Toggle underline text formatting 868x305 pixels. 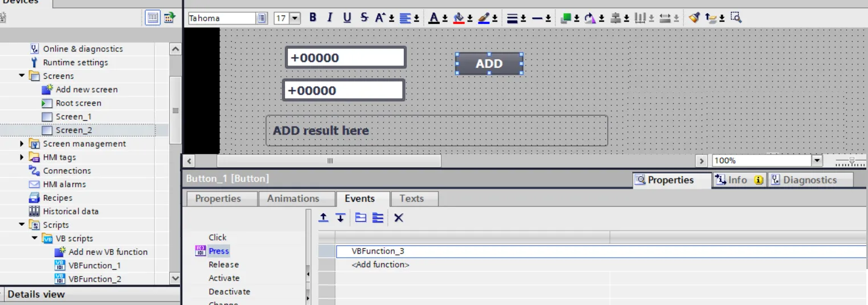(347, 18)
